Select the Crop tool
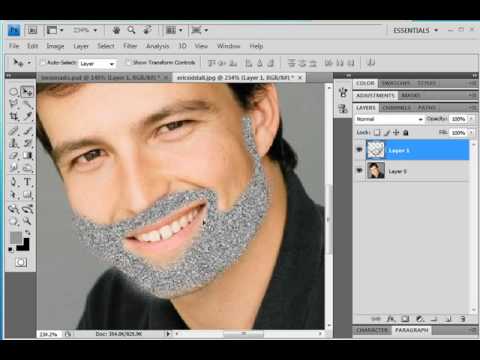Screen dimensions: 480x360 coord(14,116)
